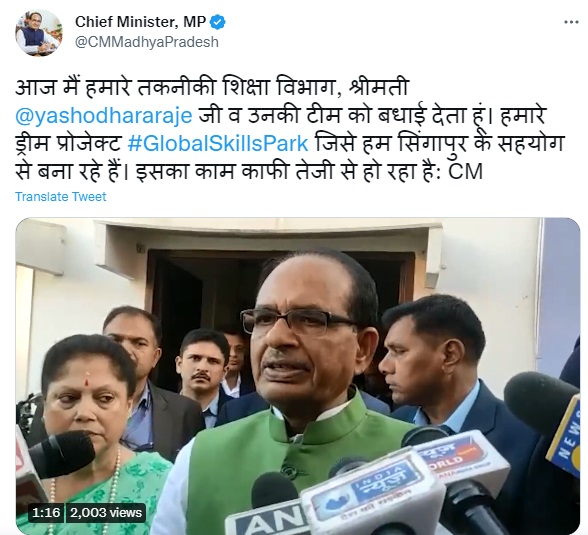Viewport: 588px width, 535px height.
Task: Open the tweet's three-dot more options menu
Action: [x=571, y=22]
